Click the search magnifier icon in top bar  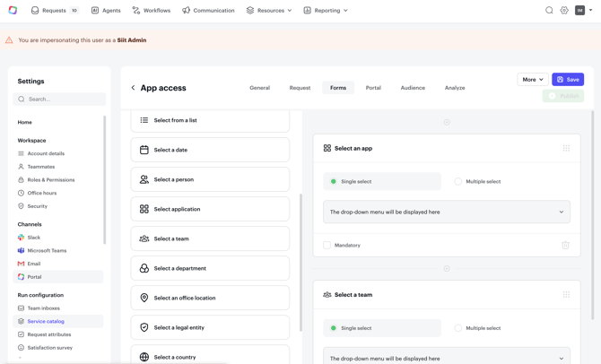[x=549, y=11]
